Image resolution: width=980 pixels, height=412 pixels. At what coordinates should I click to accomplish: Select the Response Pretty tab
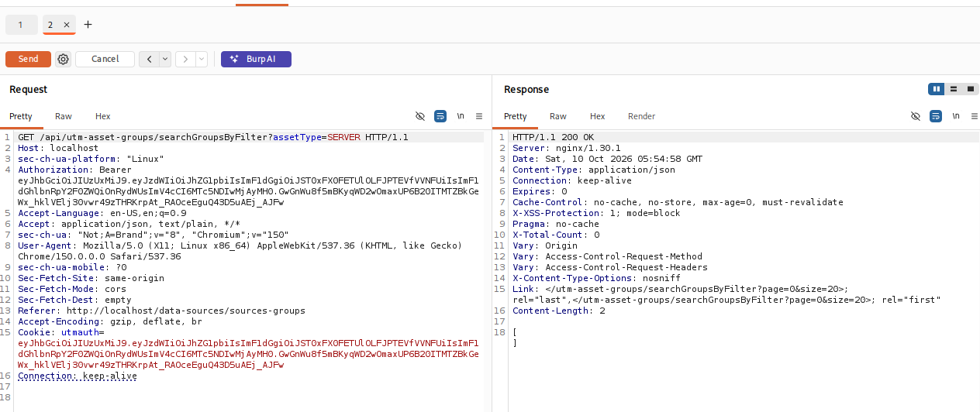[x=516, y=116]
